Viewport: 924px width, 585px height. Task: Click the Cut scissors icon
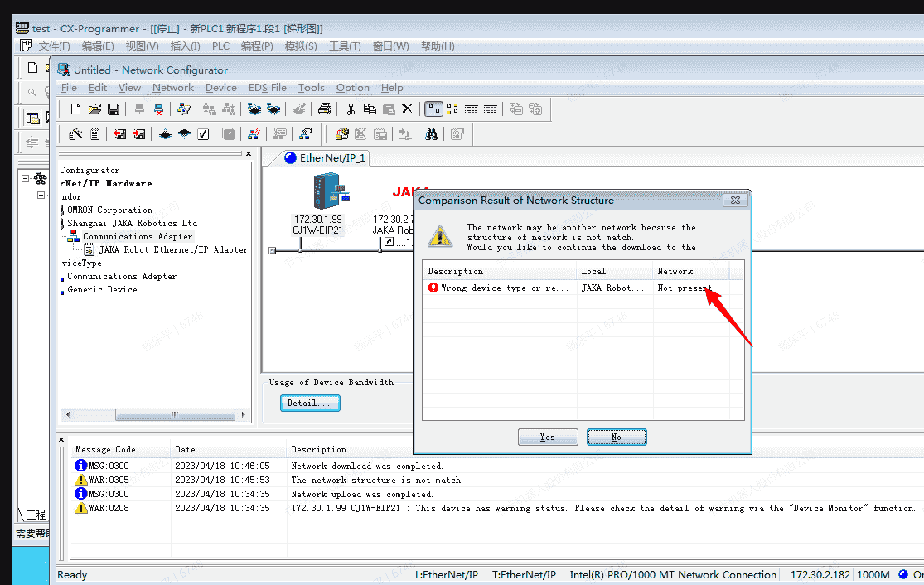(x=351, y=109)
